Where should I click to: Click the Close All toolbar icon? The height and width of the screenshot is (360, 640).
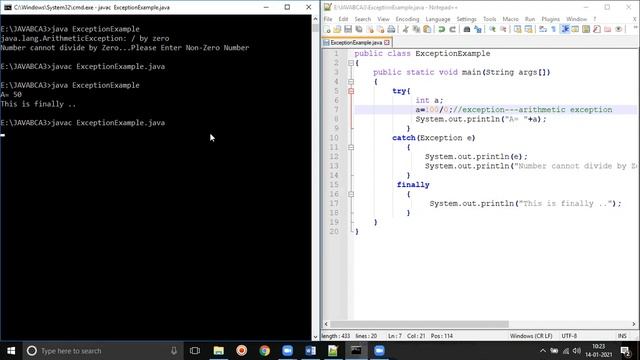[x=380, y=29]
